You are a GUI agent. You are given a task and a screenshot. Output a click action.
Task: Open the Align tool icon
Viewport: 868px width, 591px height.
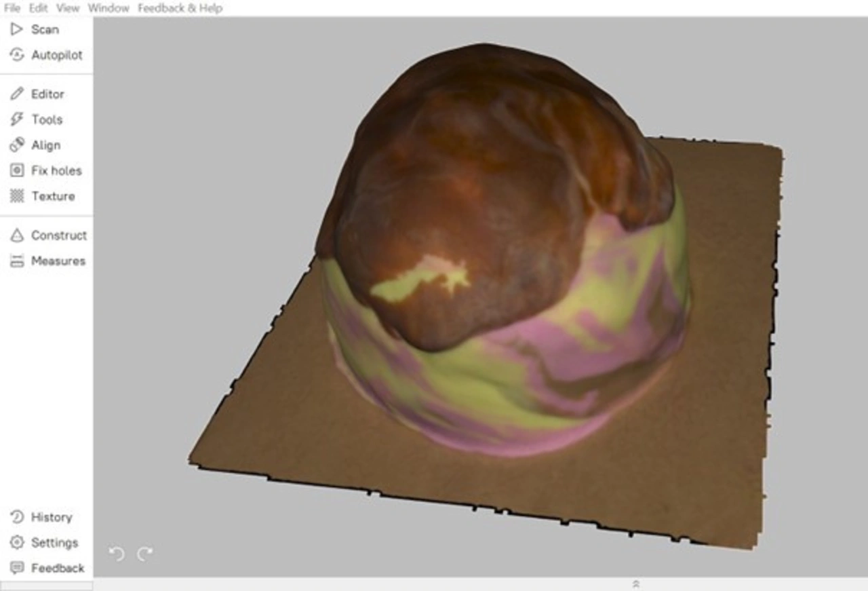coord(17,145)
